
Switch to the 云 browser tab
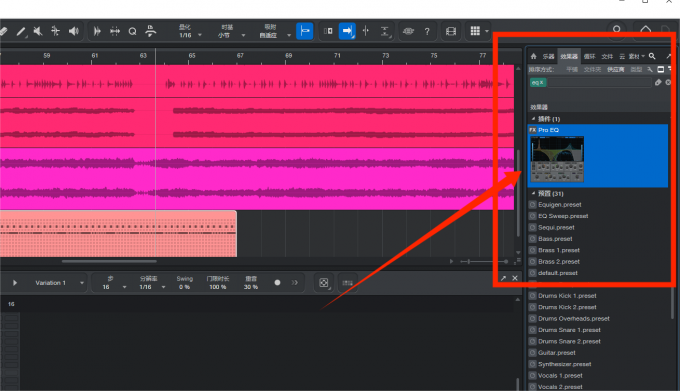coord(622,56)
